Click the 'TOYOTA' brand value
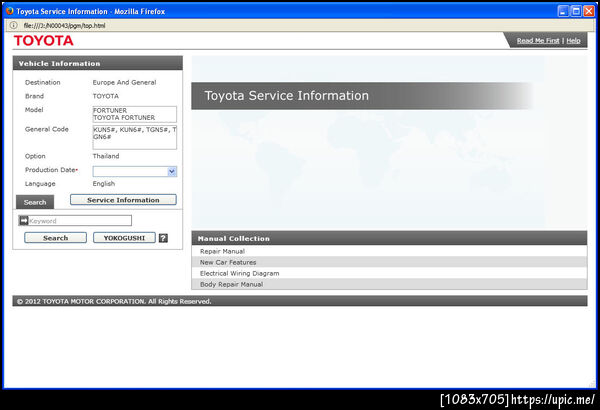 point(106,96)
